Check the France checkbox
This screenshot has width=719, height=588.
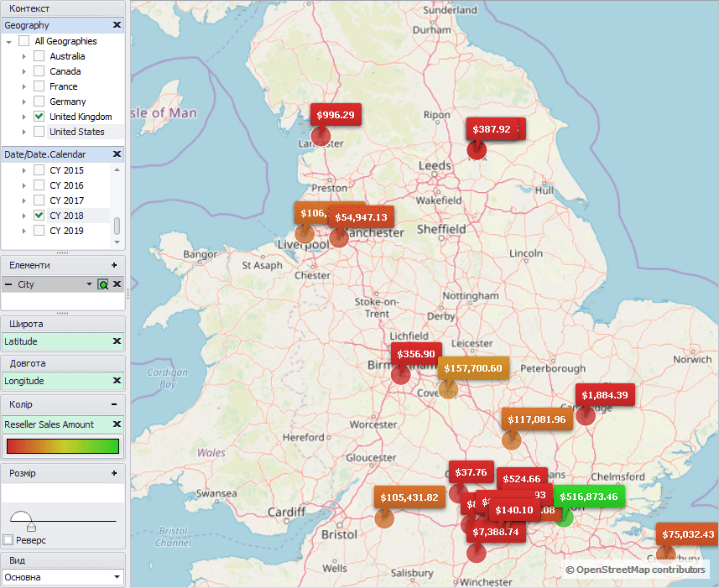pos(39,86)
